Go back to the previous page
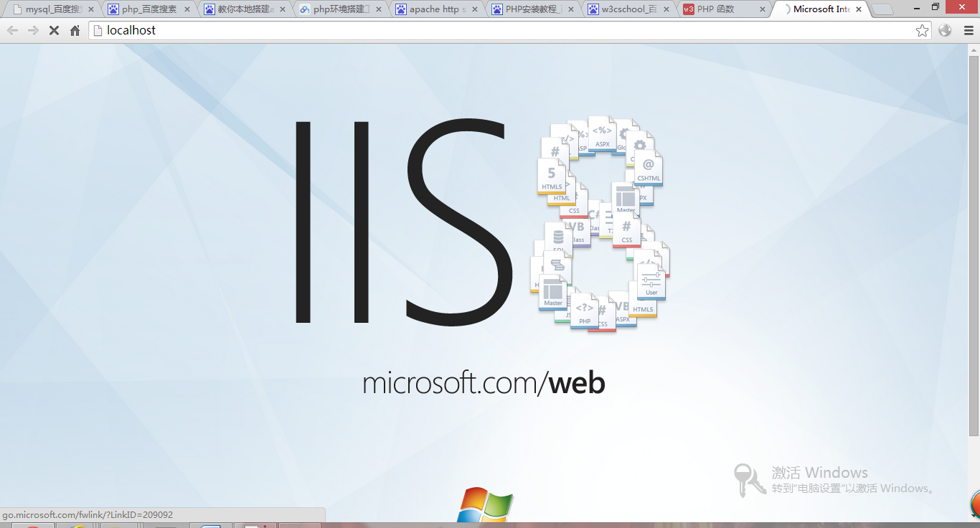Image resolution: width=980 pixels, height=528 pixels. [12, 30]
